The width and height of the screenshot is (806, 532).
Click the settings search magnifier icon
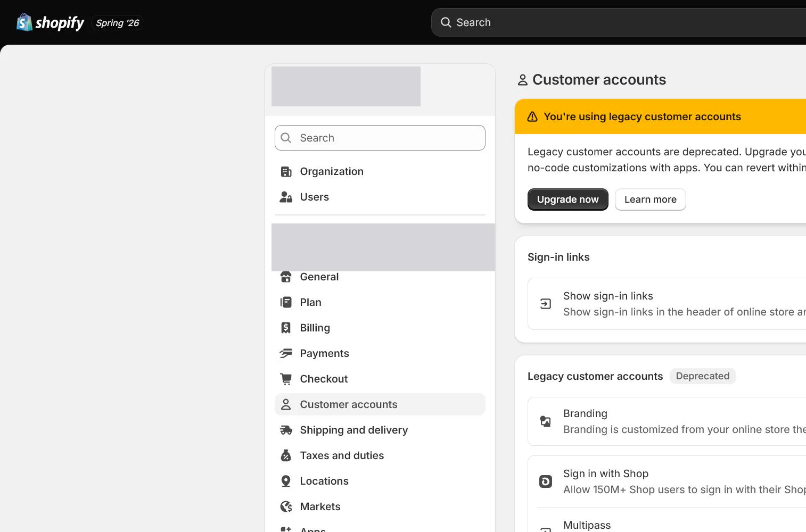point(286,138)
